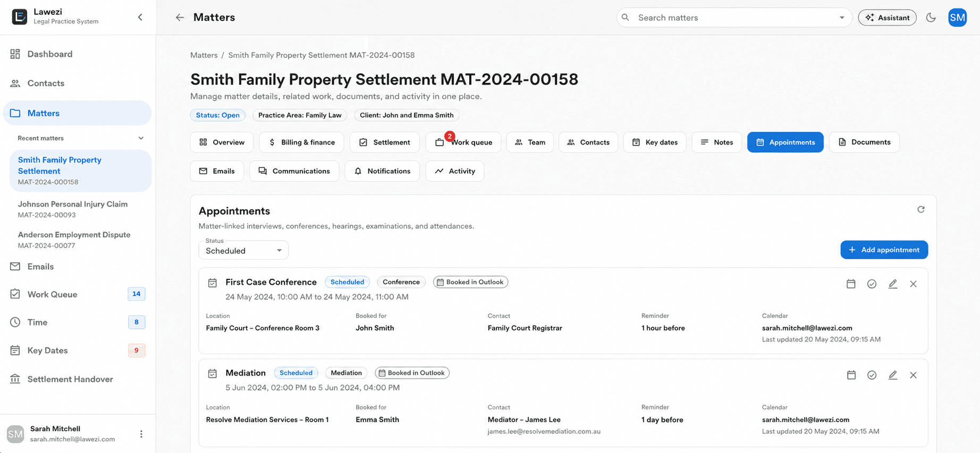Open Smith Family Property Settlement recent matter
The image size is (980, 453).
click(x=80, y=170)
